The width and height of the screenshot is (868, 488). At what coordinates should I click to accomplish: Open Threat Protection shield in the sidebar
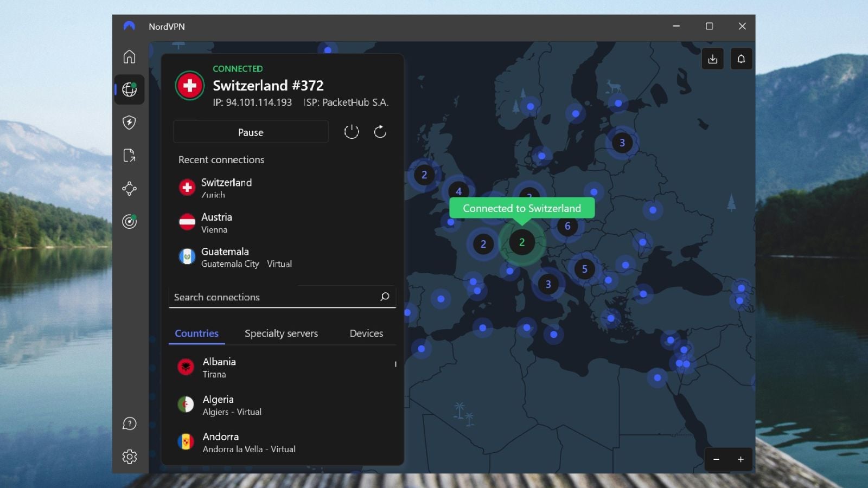click(x=129, y=123)
